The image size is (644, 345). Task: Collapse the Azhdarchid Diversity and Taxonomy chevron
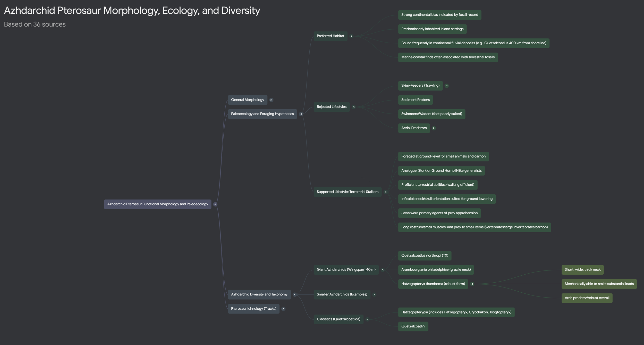[294, 294]
